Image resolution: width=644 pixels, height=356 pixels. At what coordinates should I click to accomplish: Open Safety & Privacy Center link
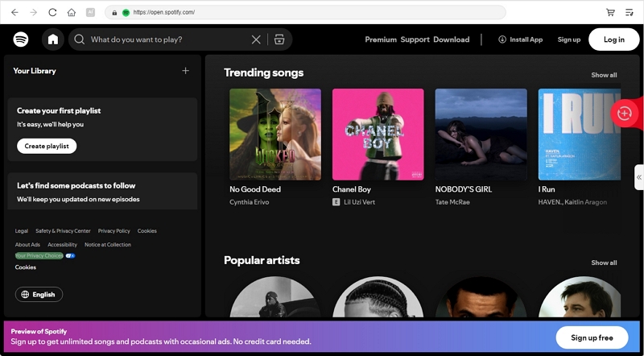[x=63, y=231]
